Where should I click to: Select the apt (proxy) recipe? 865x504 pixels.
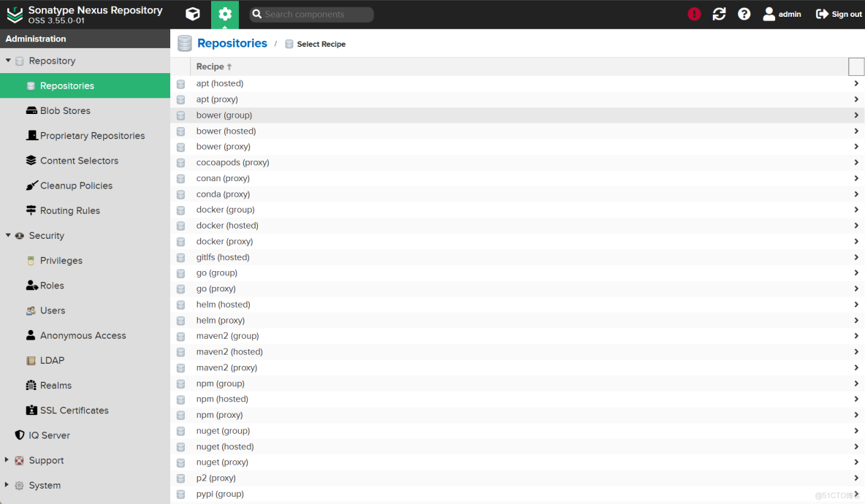coord(517,99)
